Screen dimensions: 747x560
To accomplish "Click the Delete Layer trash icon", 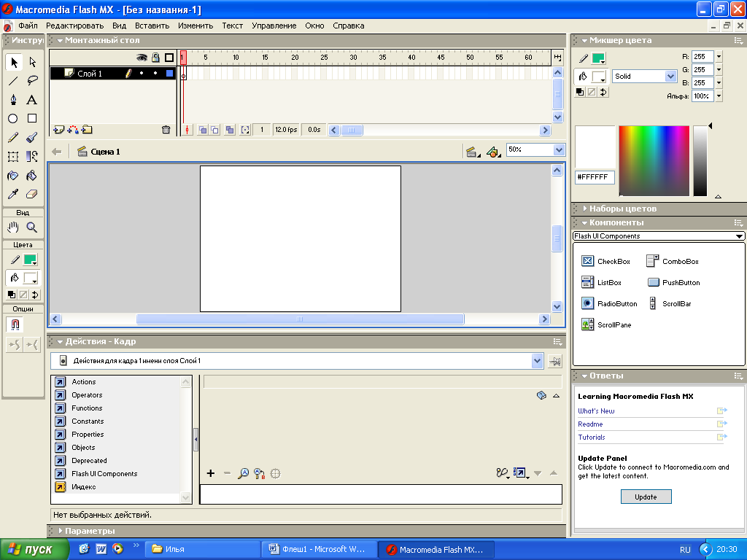I will 166,129.
